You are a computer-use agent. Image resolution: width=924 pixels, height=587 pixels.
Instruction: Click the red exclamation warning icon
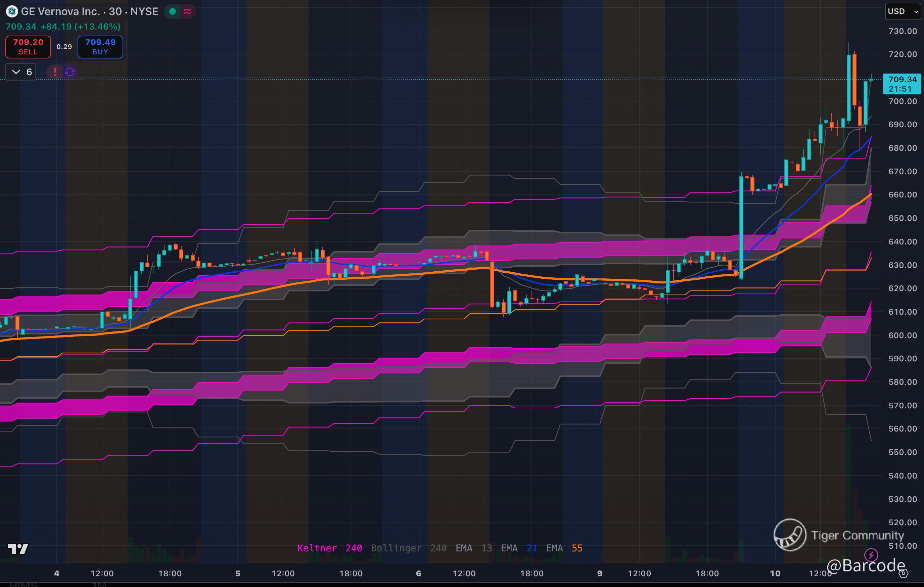point(55,72)
